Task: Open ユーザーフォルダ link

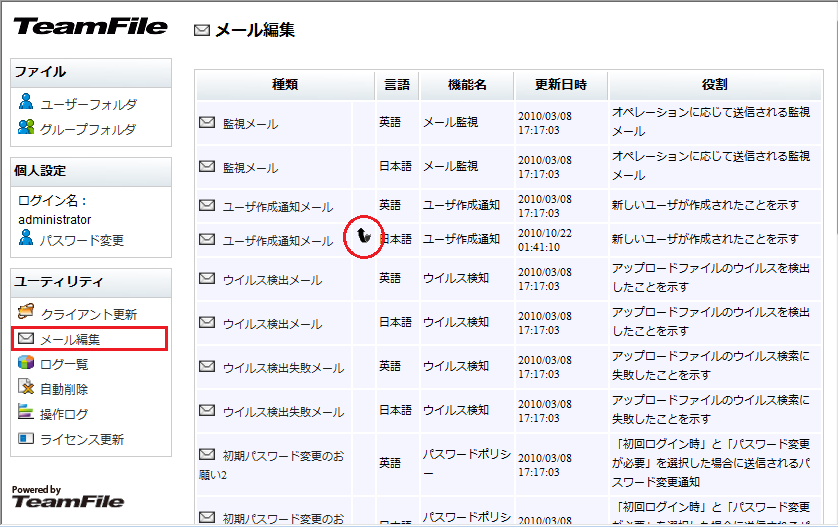Action: tap(88, 104)
